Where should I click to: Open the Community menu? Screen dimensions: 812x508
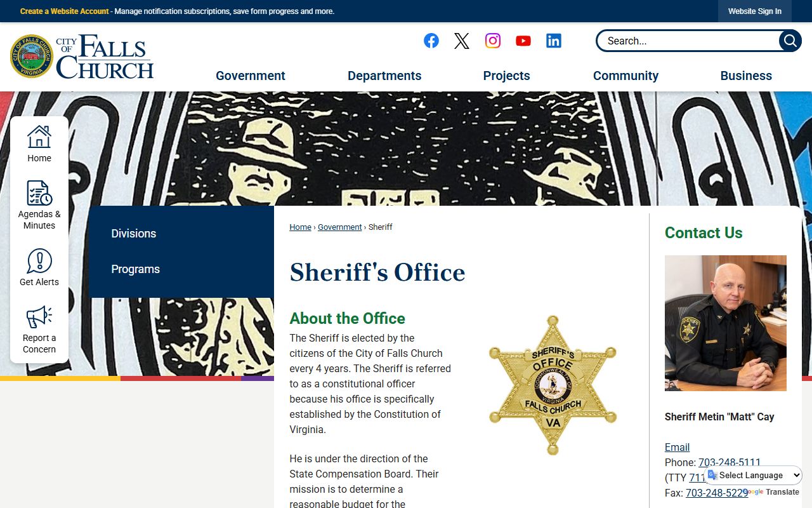[625, 76]
